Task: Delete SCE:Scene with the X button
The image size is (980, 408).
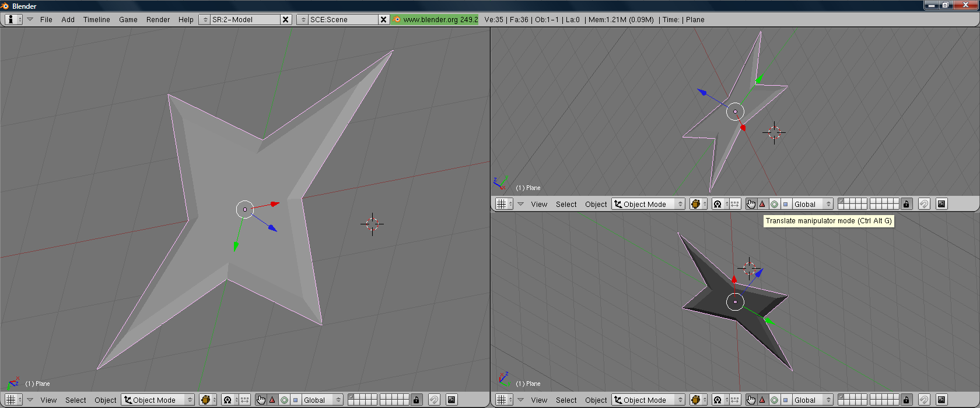Action: pos(383,19)
